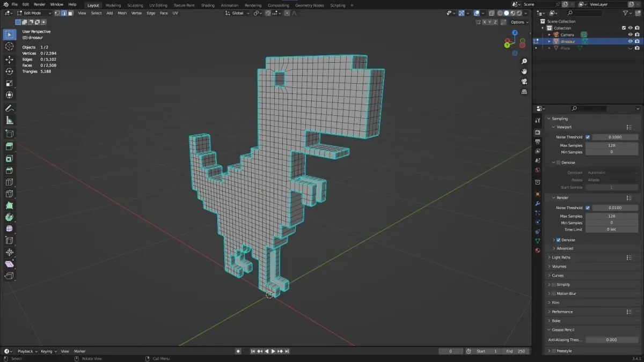Select the Shear tool
This screenshot has width=644, height=362.
[9, 264]
